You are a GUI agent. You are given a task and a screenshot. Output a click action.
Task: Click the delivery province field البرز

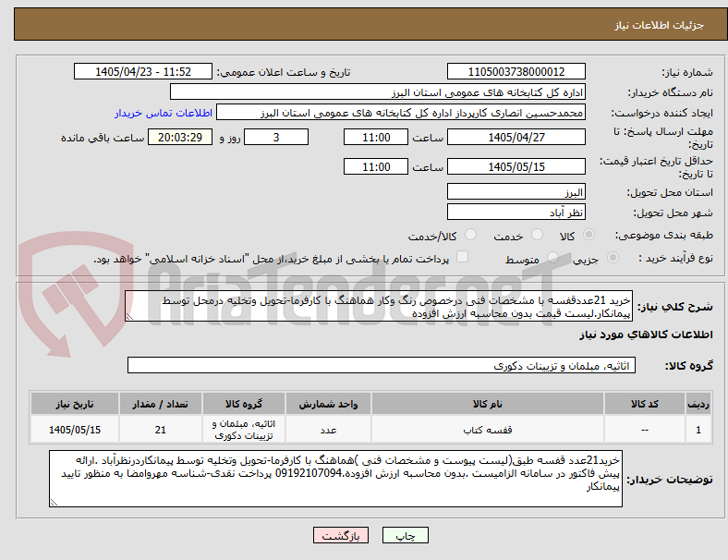click(516, 191)
